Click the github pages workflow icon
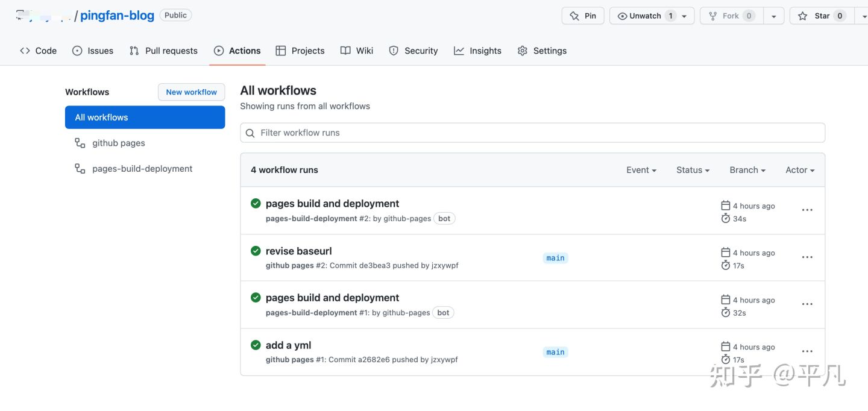 click(80, 143)
